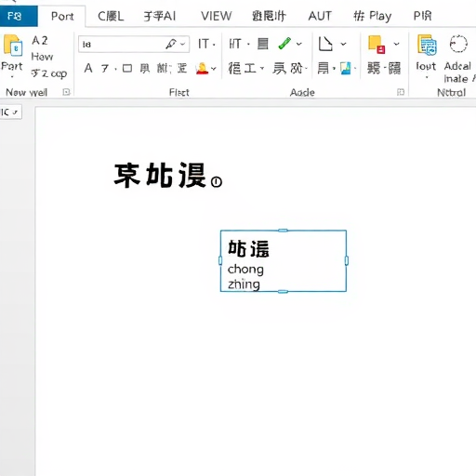Switch to the Play ribbon tab
476x476 pixels.
pyautogui.click(x=373, y=16)
